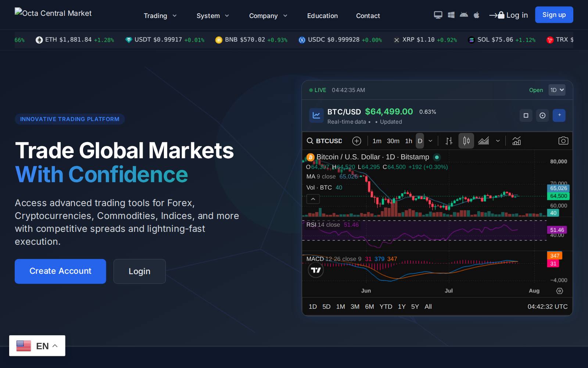Set chart range to 6M
Viewport: 588px width, 368px height.
369,307
